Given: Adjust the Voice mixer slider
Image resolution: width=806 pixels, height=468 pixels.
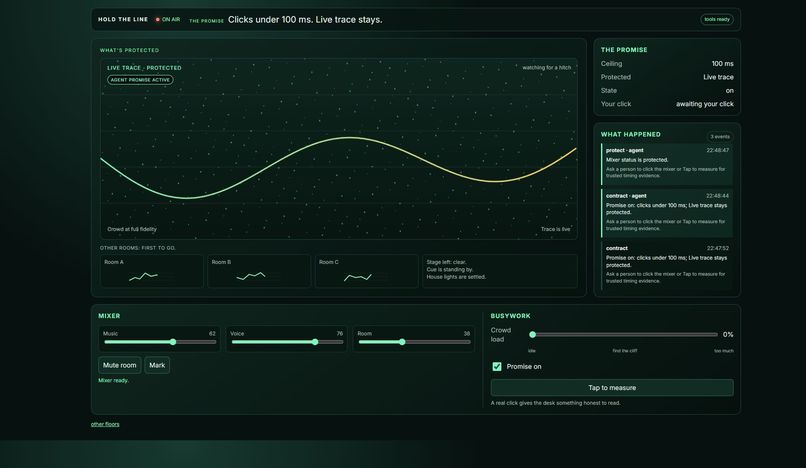Looking at the screenshot, I should 287,342.
